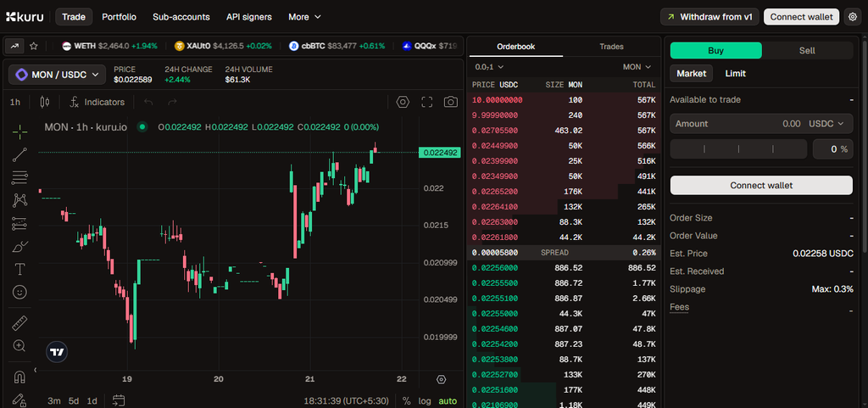The image size is (868, 408).
Task: Open the 1h timeframe selector
Action: click(15, 102)
